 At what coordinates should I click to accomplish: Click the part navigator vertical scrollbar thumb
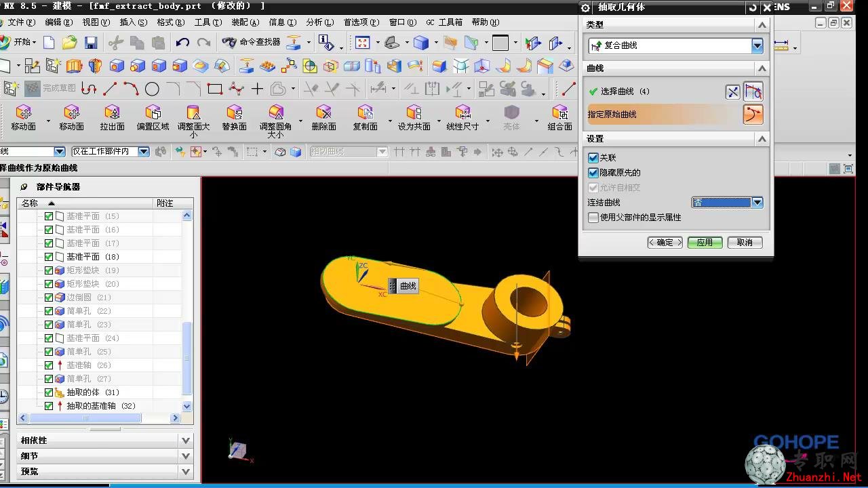(x=187, y=357)
